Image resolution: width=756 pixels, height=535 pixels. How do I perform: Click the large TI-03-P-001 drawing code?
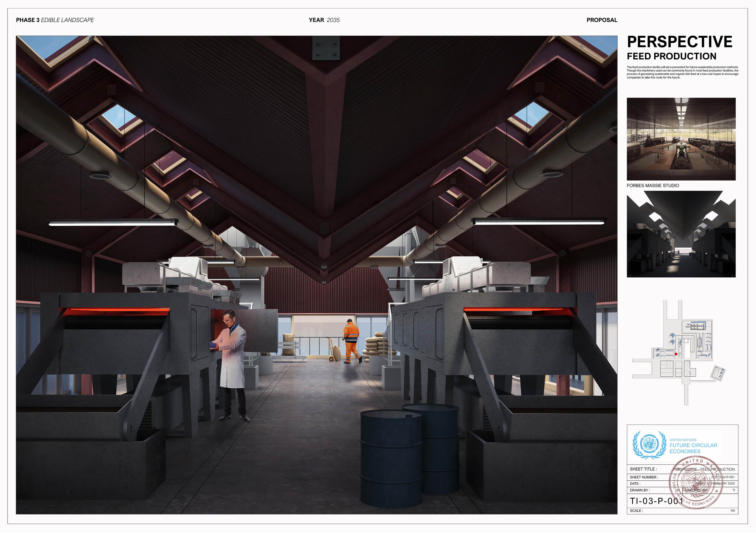pyautogui.click(x=657, y=501)
